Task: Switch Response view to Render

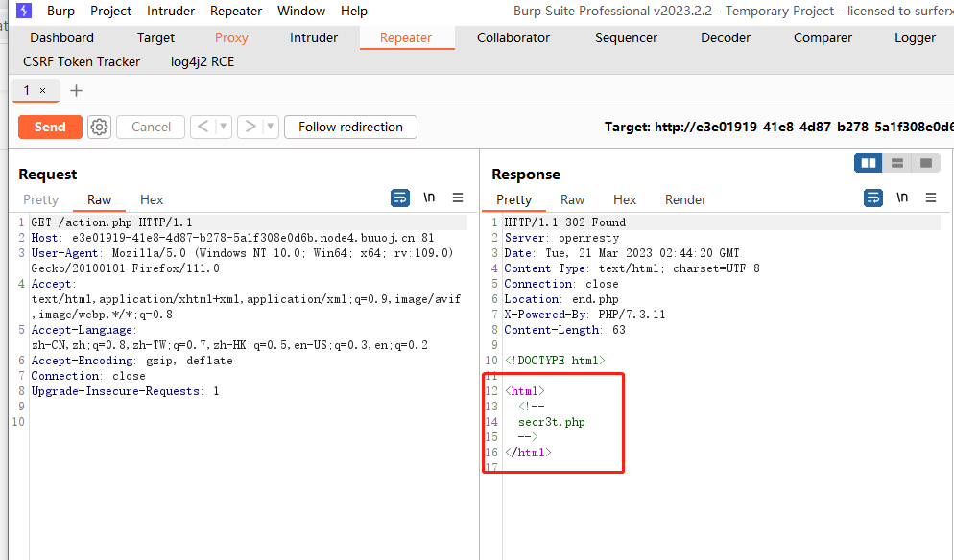Action: [x=685, y=200]
